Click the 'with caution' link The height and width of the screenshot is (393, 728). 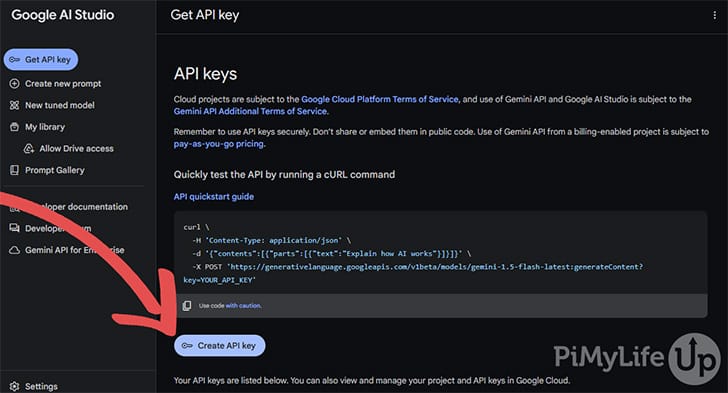(243, 306)
